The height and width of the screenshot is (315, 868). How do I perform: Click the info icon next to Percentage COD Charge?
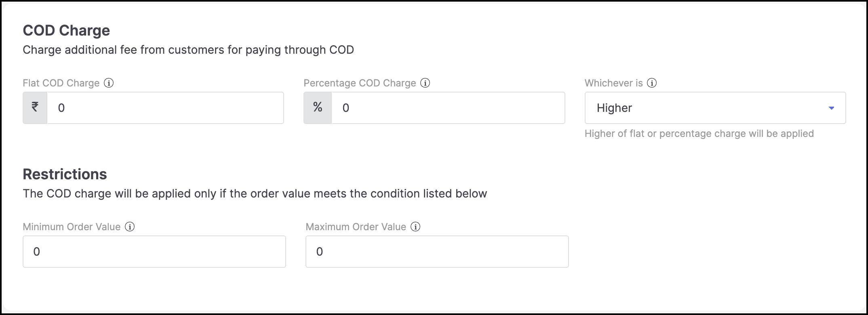click(425, 83)
